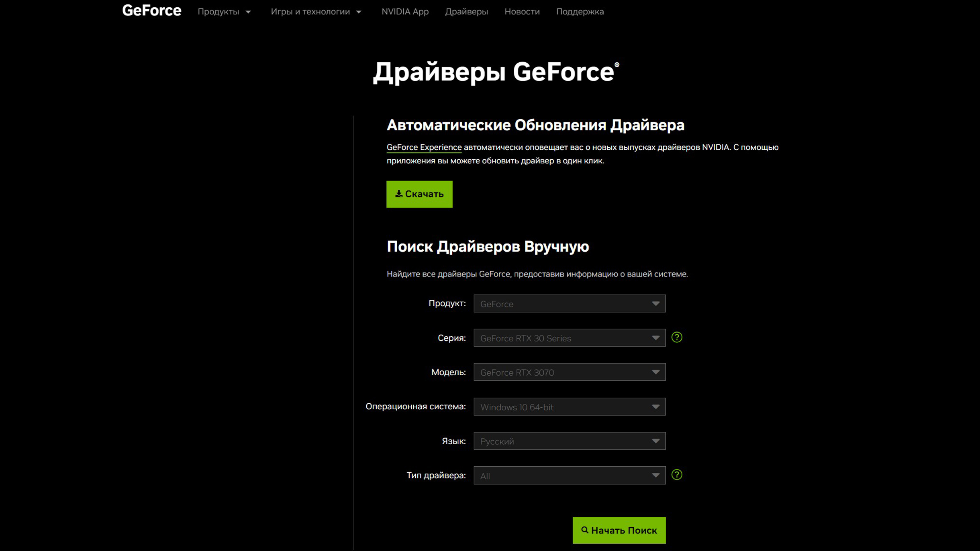
Task: Click the Драйверы GeForce page title
Action: (x=496, y=72)
